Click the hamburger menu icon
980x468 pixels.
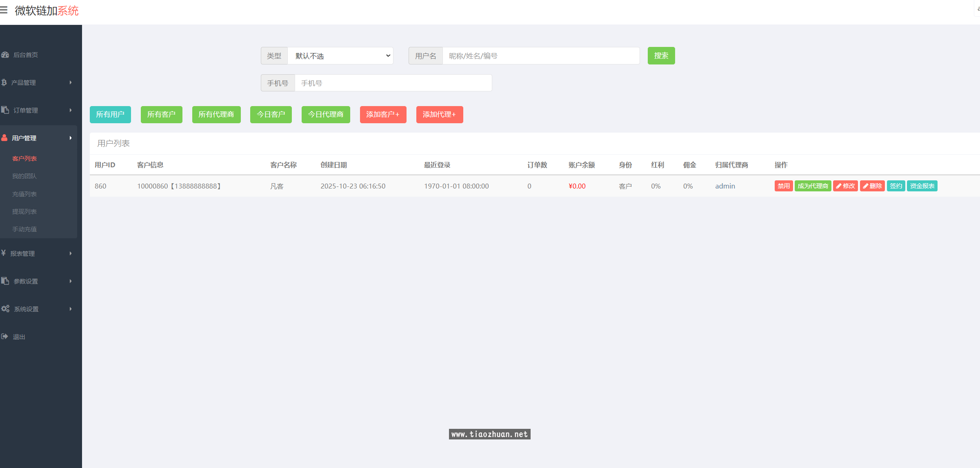(x=4, y=10)
